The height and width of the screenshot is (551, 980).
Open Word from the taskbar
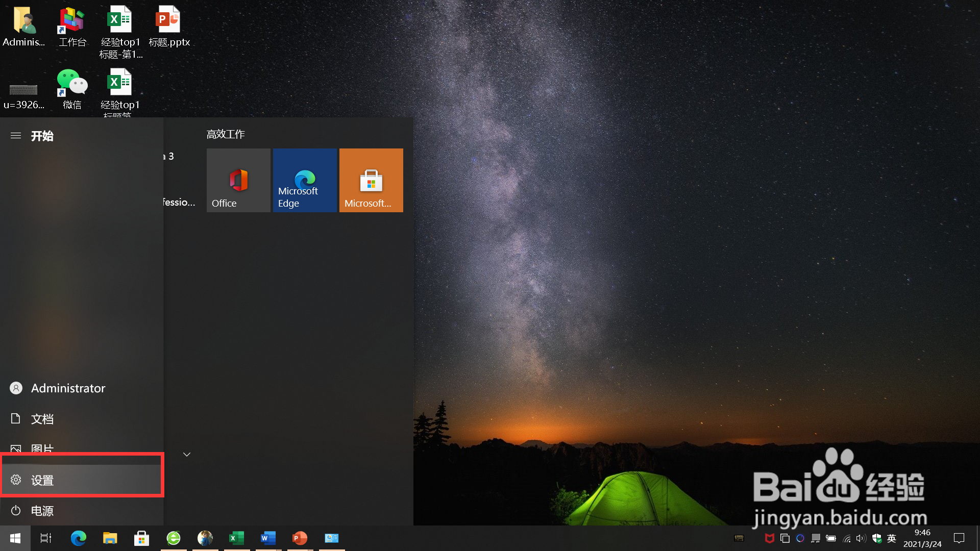pyautogui.click(x=268, y=538)
